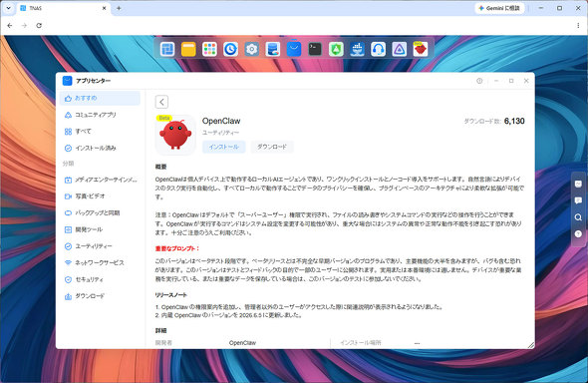This screenshot has height=383, width=588.
Task: Open a new browser tab with plus
Action: coord(119,8)
